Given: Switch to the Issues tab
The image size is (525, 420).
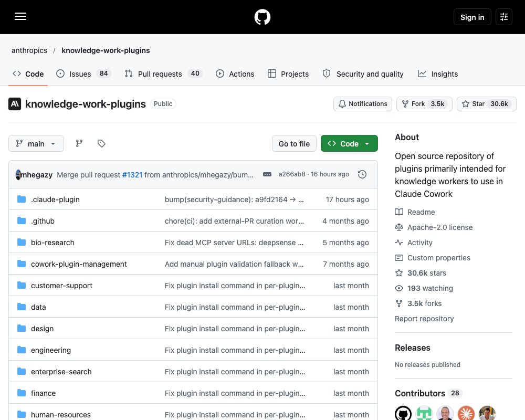Looking at the screenshot, I should pos(83,73).
